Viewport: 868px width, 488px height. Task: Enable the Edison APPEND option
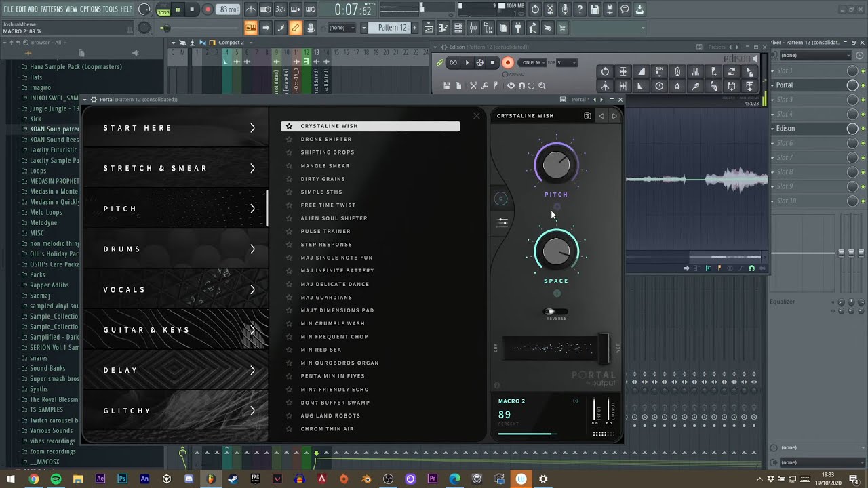click(x=513, y=74)
